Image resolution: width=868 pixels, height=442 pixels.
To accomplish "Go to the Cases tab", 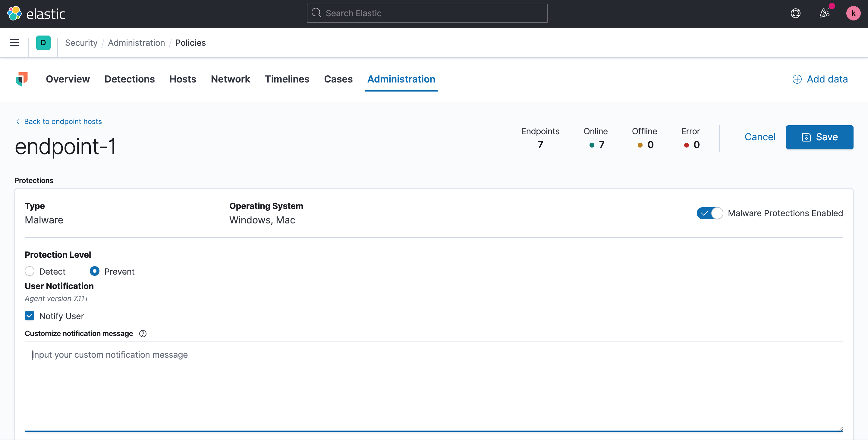I will [338, 79].
